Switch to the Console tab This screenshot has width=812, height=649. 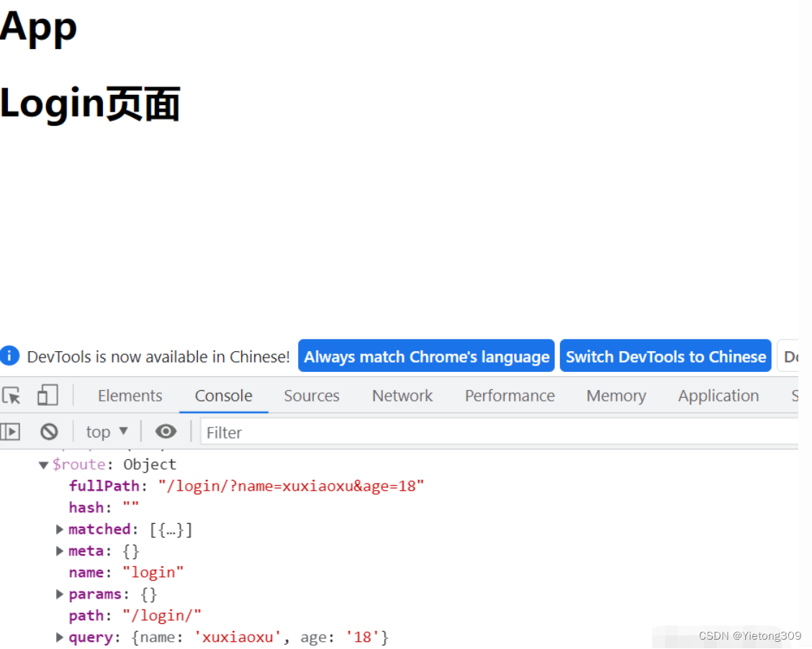223,395
